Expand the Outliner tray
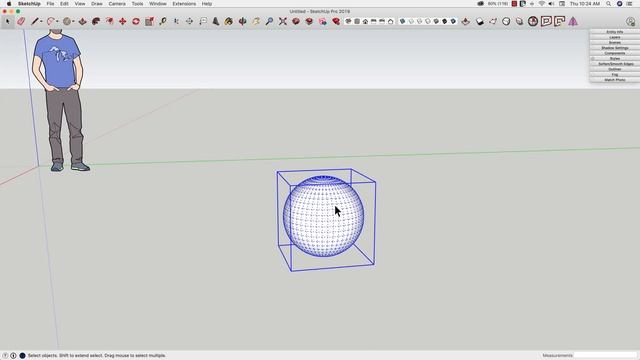 (615, 69)
